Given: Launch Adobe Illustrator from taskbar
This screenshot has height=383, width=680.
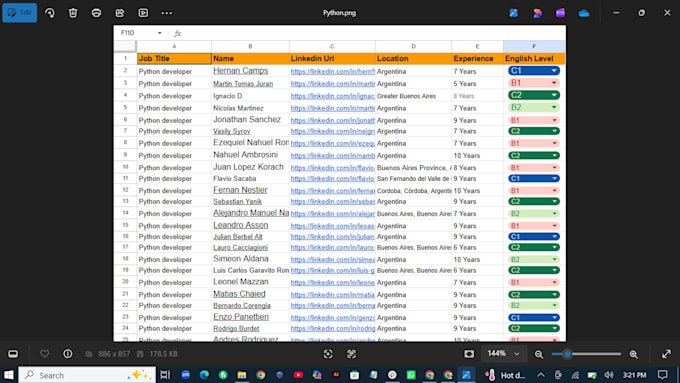Looking at the screenshot, I should [x=336, y=375].
